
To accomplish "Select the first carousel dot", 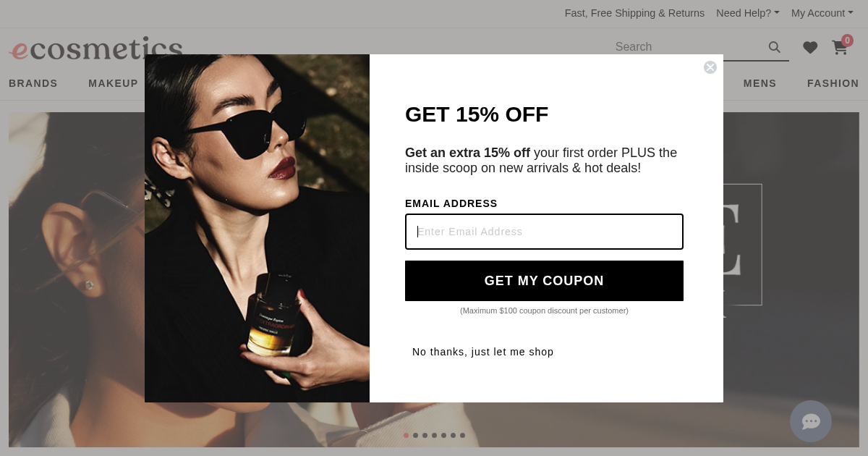I will click(407, 435).
